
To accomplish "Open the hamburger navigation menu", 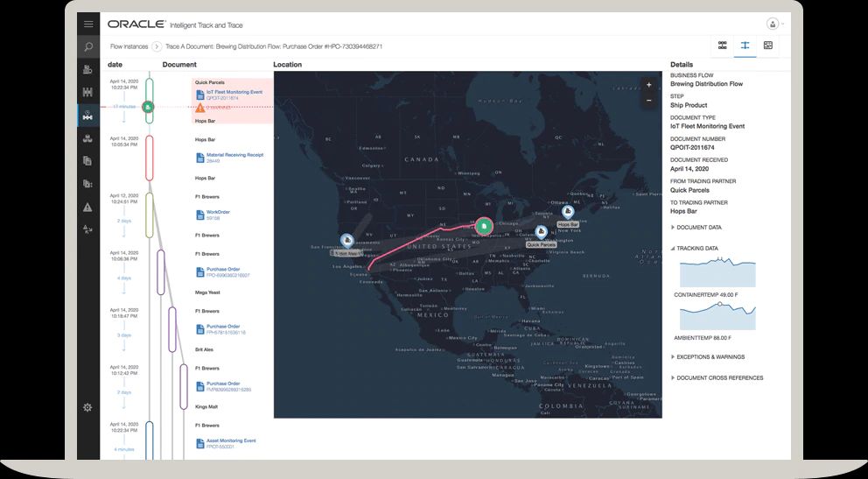I will pos(88,24).
